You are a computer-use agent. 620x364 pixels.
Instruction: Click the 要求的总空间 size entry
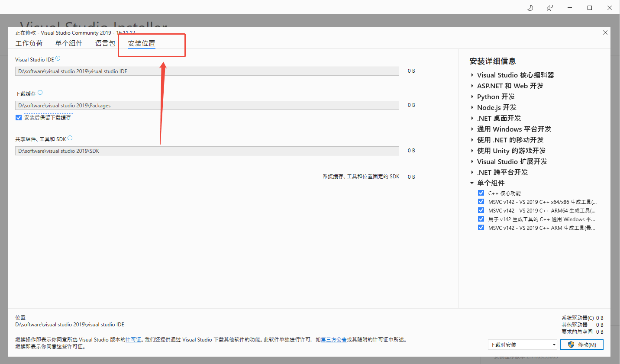pyautogui.click(x=582, y=332)
